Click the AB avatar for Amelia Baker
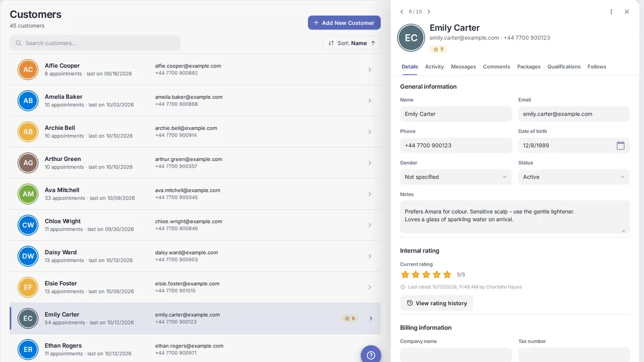The image size is (644, 362). click(28, 101)
